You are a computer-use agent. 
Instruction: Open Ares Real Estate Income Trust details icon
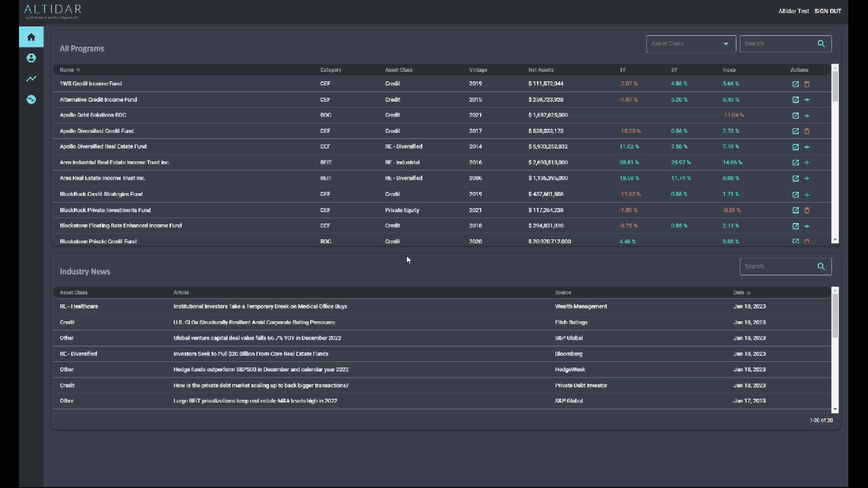pyautogui.click(x=795, y=178)
